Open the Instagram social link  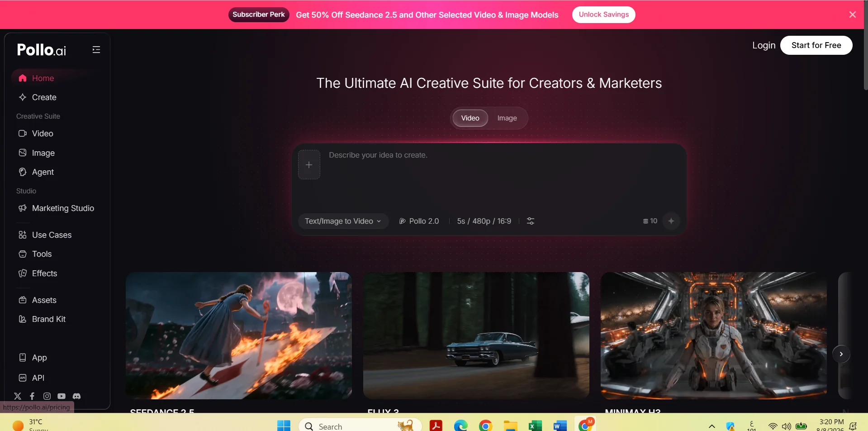47,396
